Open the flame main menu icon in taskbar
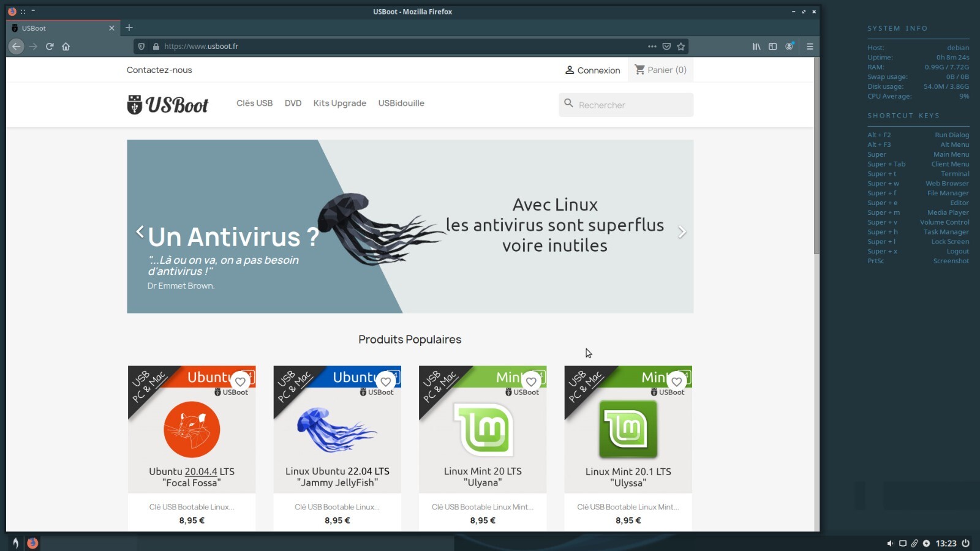The height and width of the screenshot is (551, 980). (15, 542)
